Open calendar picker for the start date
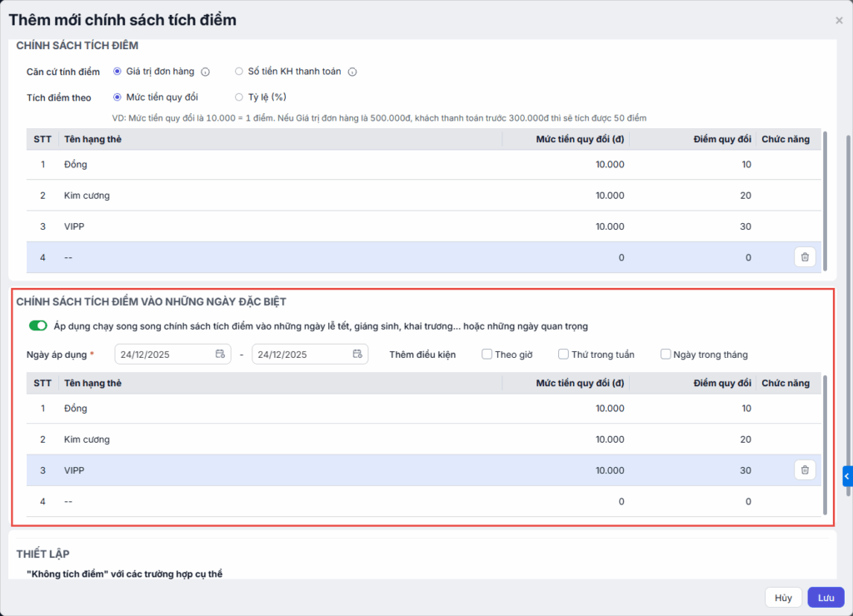This screenshot has width=853, height=616. (x=220, y=354)
